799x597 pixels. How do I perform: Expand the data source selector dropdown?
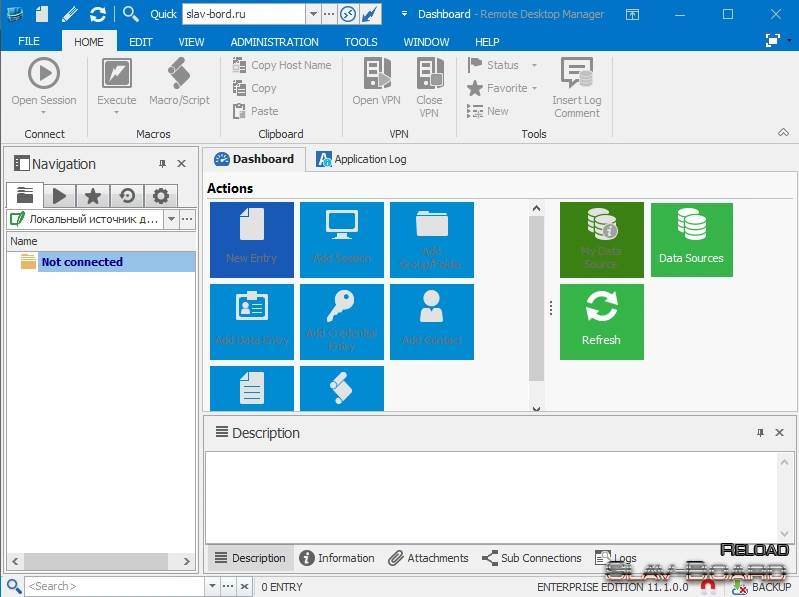172,220
